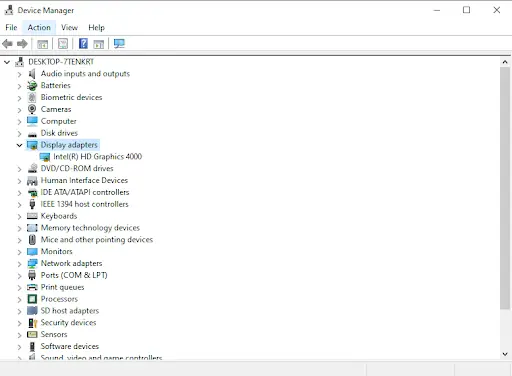Expand the Monitors category arrow

point(19,252)
